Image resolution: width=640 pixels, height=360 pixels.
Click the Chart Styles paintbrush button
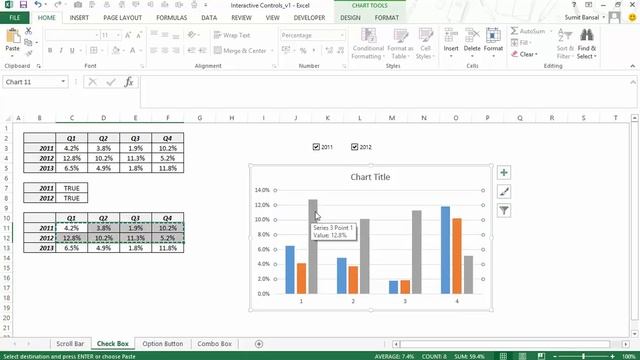tap(504, 191)
